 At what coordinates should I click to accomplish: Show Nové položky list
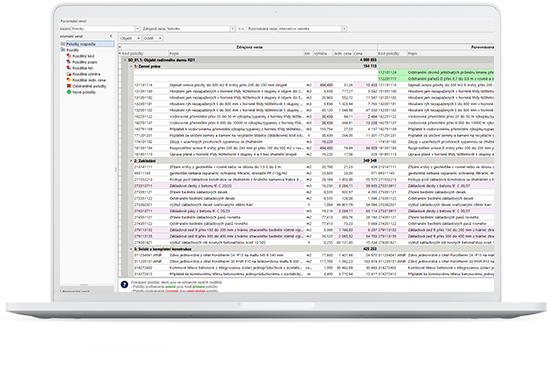pos(84,92)
